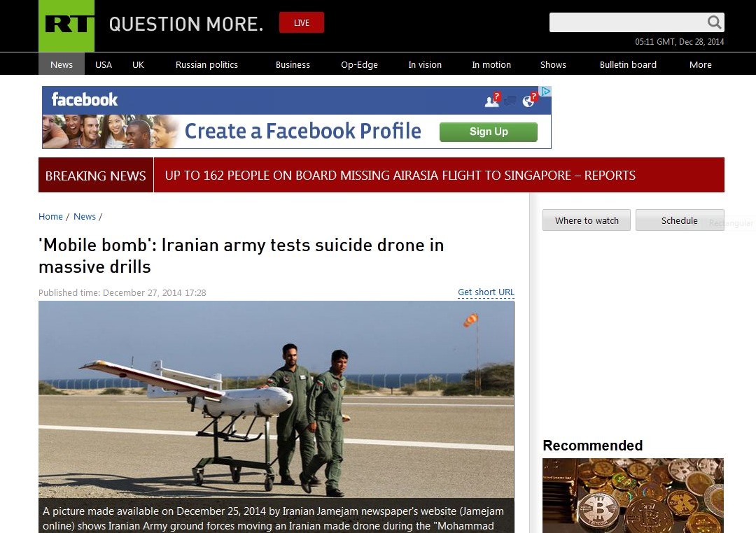Click the green Sign Up button
This screenshot has height=533, width=756.
click(x=489, y=132)
